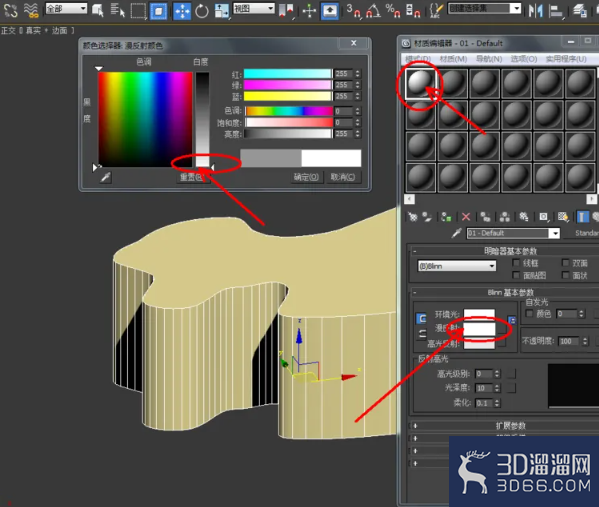Click red X Reset Map/Material icon
The width and height of the screenshot is (599, 507).
[466, 217]
